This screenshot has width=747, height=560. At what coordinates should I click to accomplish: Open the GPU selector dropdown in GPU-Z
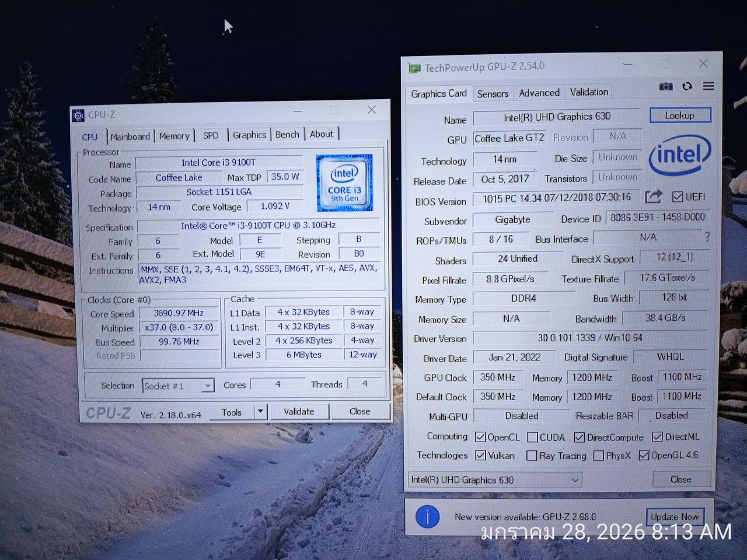tap(495, 480)
